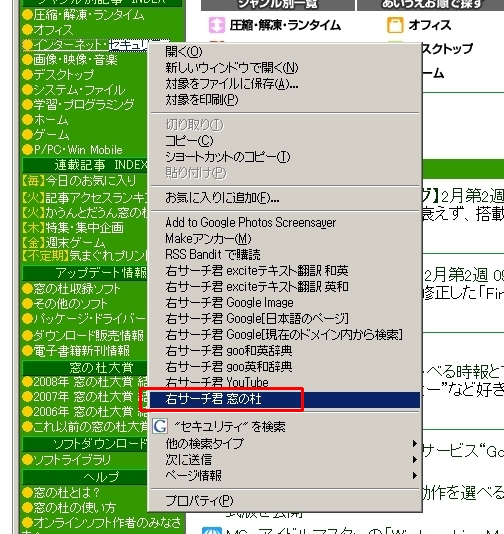Click the yellow bullet beside ソフトライブラリ

tap(27, 460)
